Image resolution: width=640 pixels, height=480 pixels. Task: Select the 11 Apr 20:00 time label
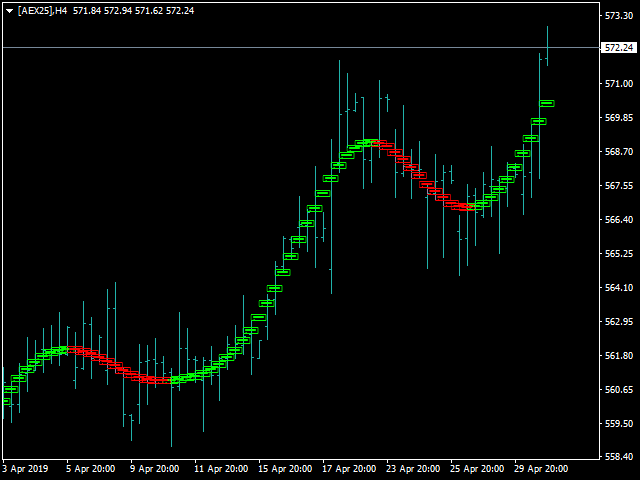tap(221, 469)
